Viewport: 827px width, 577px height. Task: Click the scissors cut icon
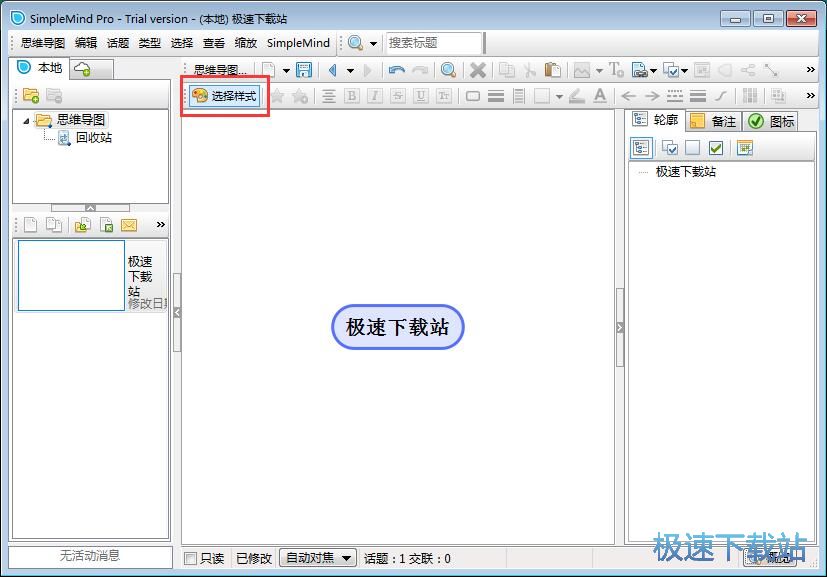coord(530,70)
